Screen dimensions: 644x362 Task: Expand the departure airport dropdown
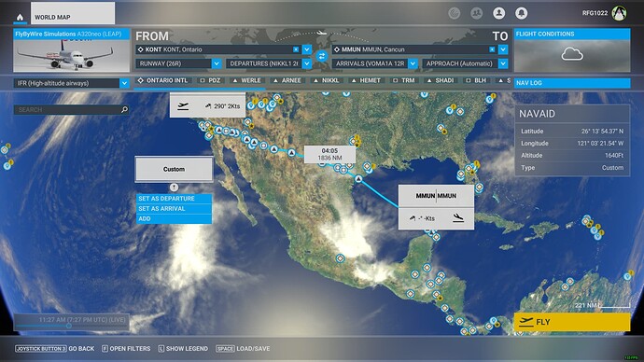click(307, 49)
